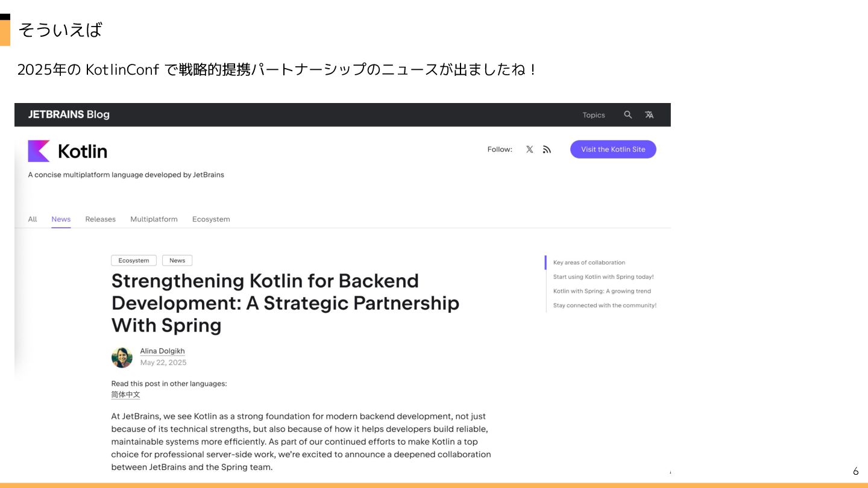Click the Follow: label
This screenshot has width=868, height=488.
point(500,149)
